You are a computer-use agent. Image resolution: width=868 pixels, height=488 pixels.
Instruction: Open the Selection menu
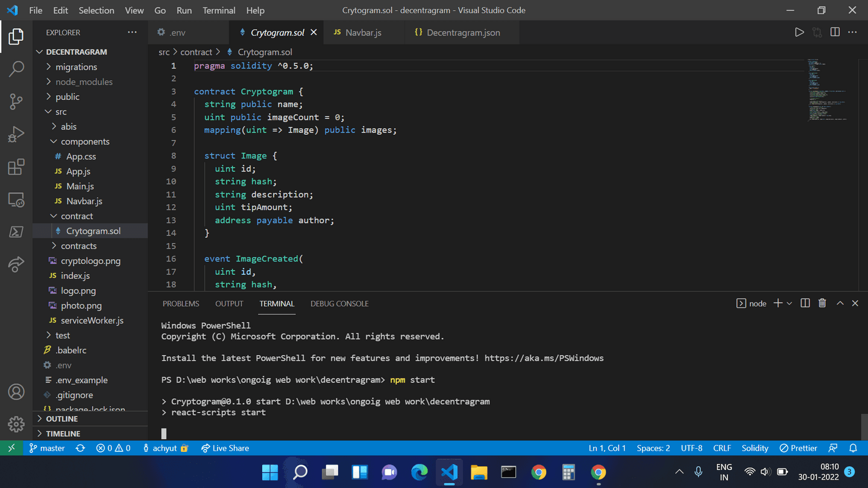click(96, 10)
